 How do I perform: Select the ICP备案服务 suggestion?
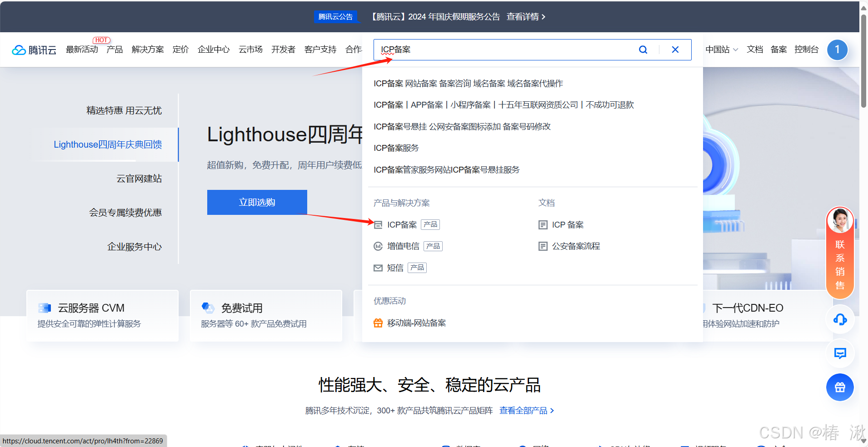pyautogui.click(x=396, y=148)
